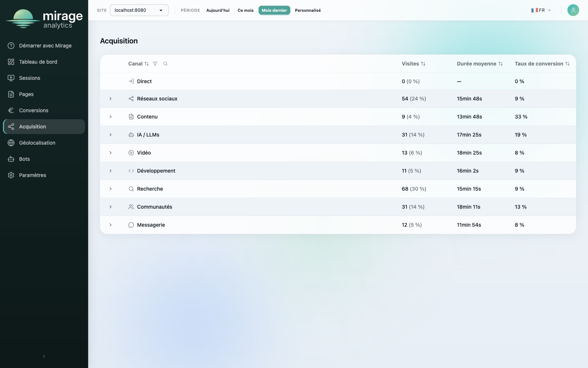
Task: Click the Géolocalisation globe icon
Action: pyautogui.click(x=11, y=143)
